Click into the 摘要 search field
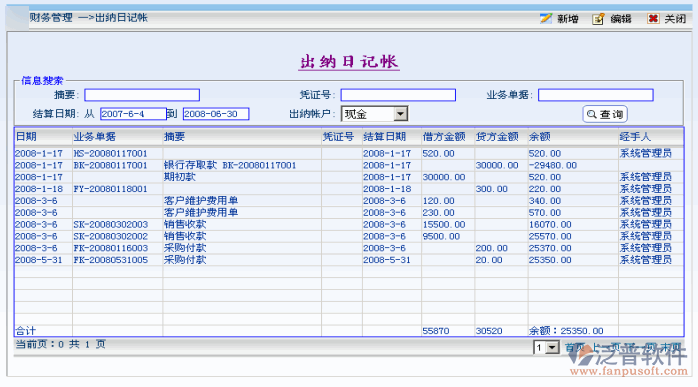 point(142,95)
